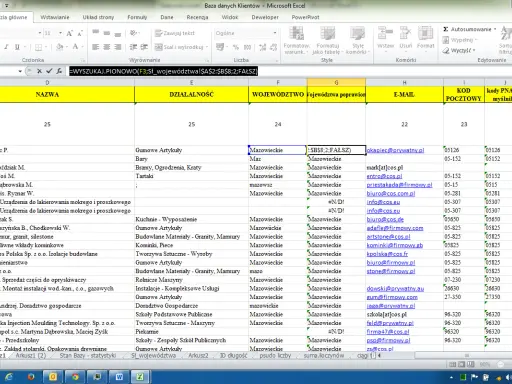Screen dimensions: 512x384
Task: Open the Układ strony ribbon tab
Action: tap(98, 17)
